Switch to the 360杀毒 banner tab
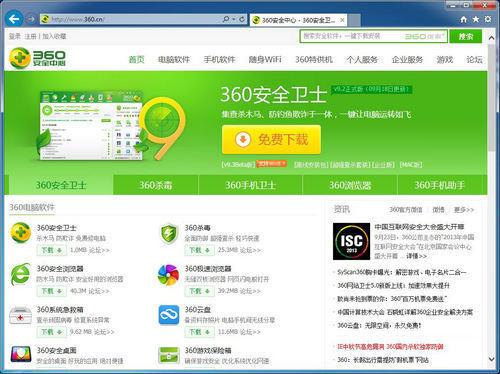 [156, 185]
